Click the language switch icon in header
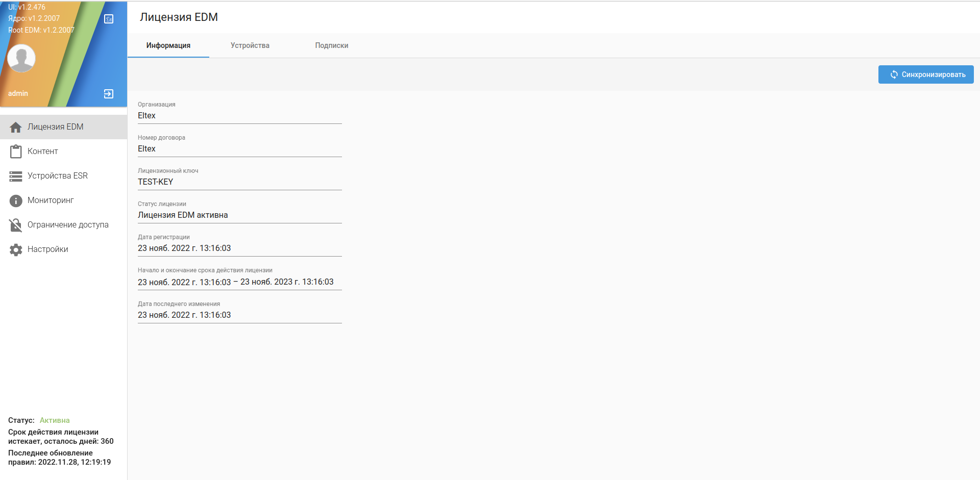Viewport: 980px width, 480px height. point(109,19)
